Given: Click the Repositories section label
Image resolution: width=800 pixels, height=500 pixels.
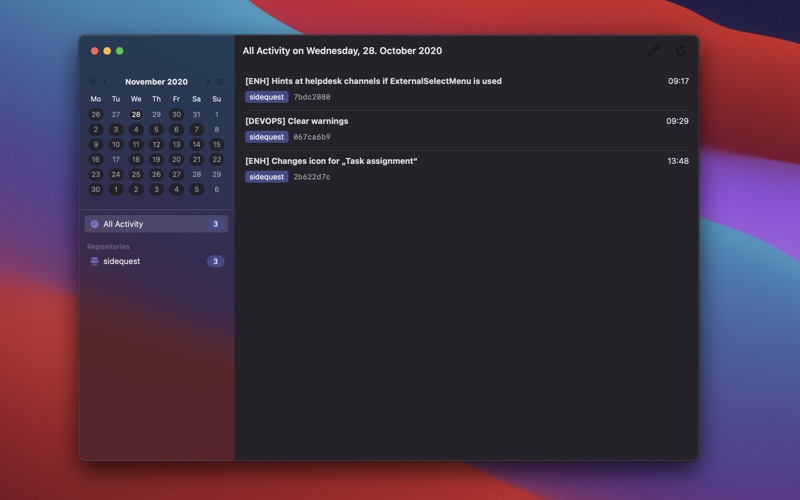Looking at the screenshot, I should (108, 246).
